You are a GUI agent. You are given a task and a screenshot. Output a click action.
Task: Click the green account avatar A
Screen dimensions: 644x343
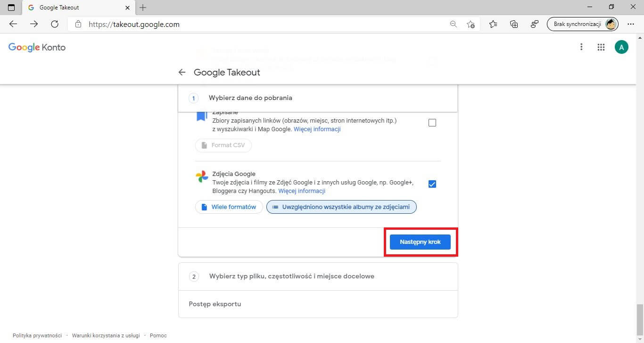621,47
